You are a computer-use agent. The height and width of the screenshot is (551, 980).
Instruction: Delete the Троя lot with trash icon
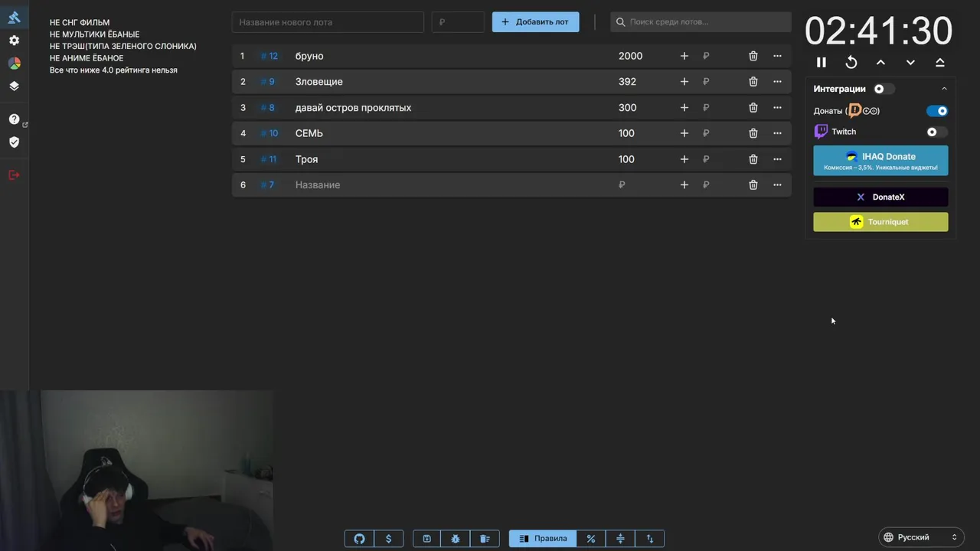(x=753, y=159)
